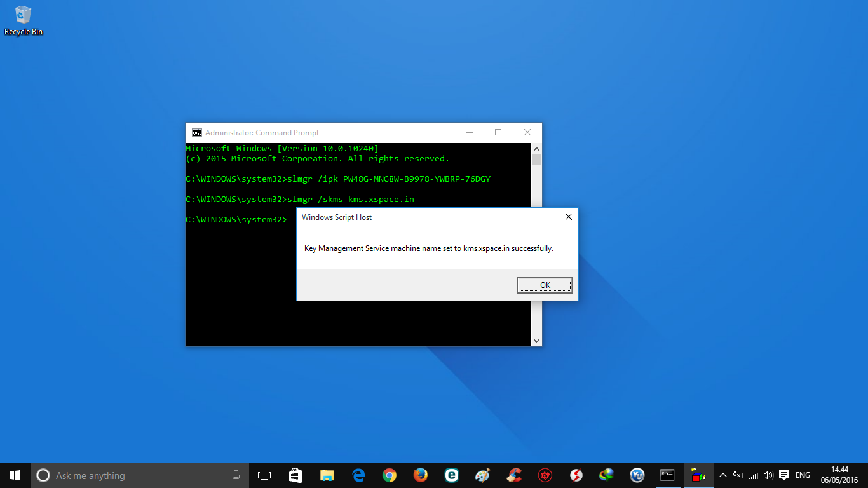Open the network signal tray icon

(x=753, y=475)
